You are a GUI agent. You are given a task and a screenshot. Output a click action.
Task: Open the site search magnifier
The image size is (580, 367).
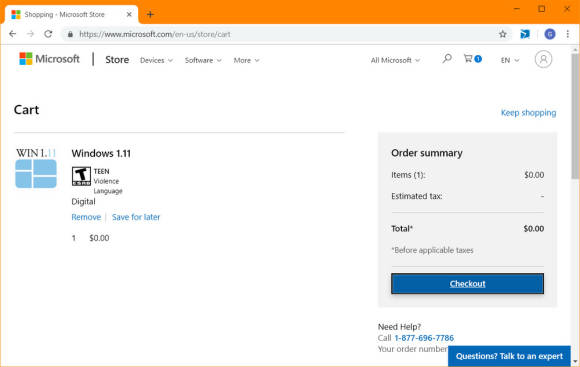[447, 58]
